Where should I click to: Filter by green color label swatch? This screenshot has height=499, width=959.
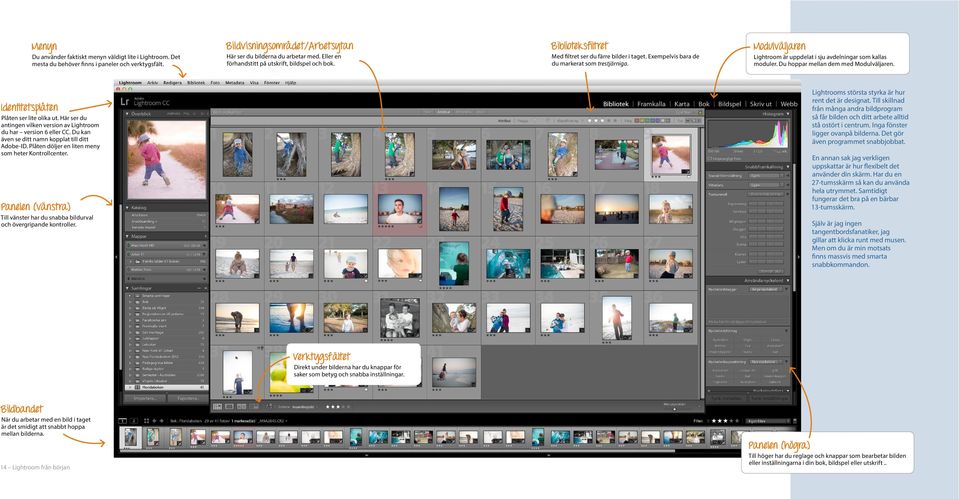[x=647, y=120]
